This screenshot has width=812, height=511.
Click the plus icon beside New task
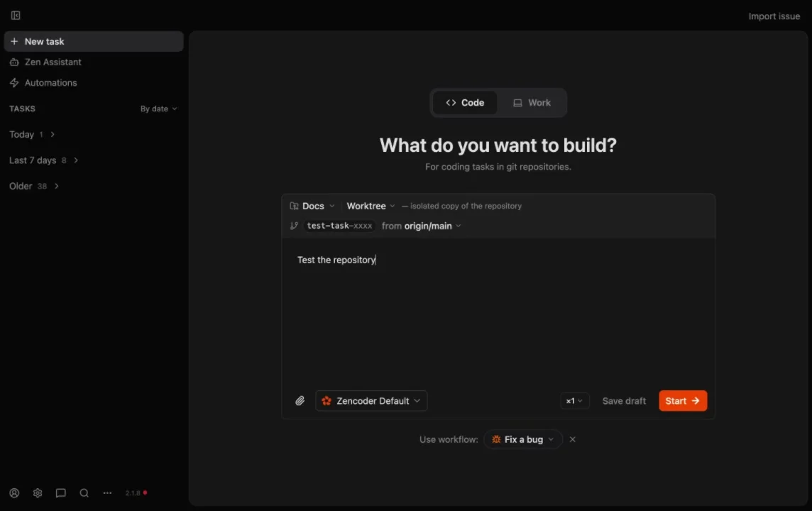pyautogui.click(x=14, y=41)
